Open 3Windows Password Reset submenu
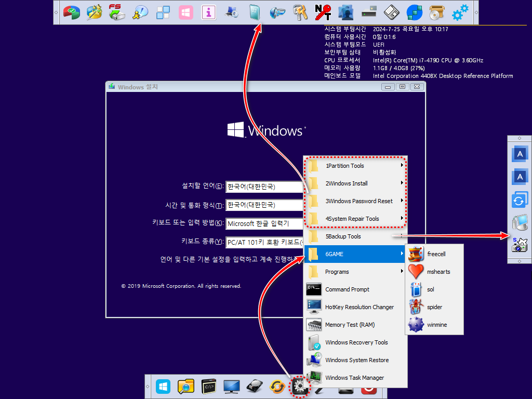Image resolution: width=532 pixels, height=399 pixels. [x=355, y=201]
